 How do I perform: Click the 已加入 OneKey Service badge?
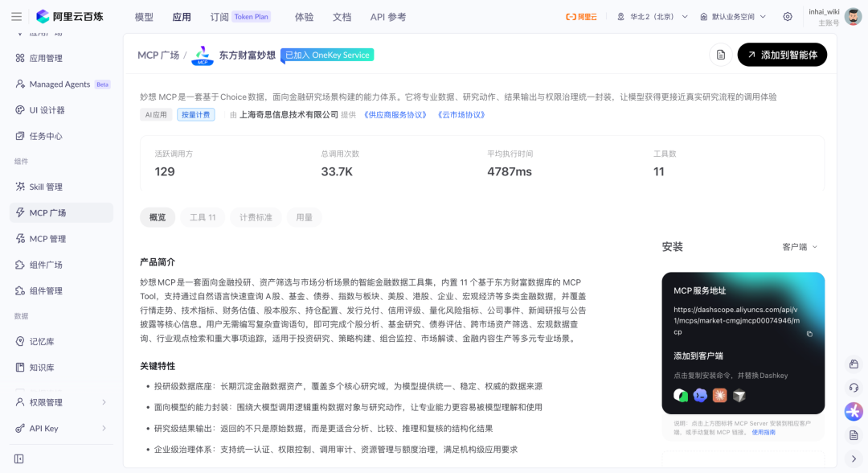click(327, 55)
